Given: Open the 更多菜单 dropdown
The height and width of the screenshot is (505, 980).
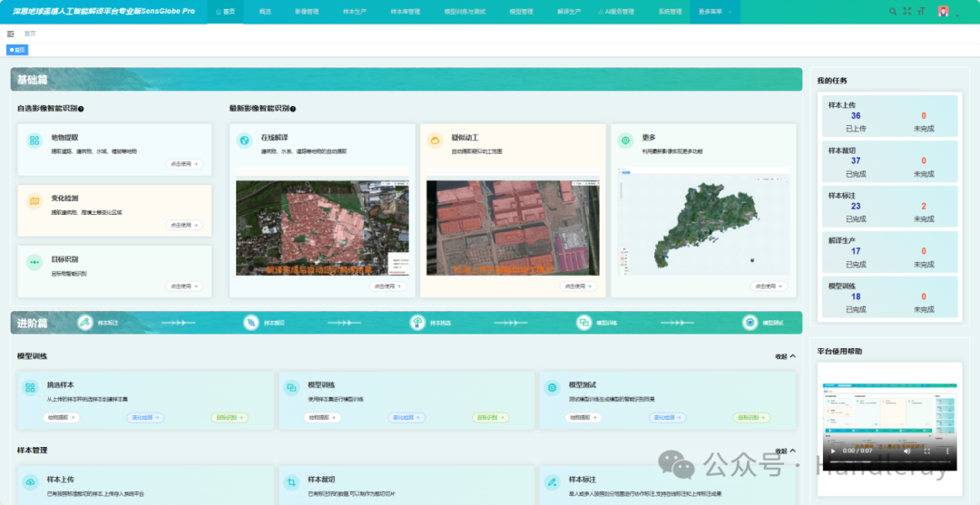Looking at the screenshot, I should [x=716, y=12].
